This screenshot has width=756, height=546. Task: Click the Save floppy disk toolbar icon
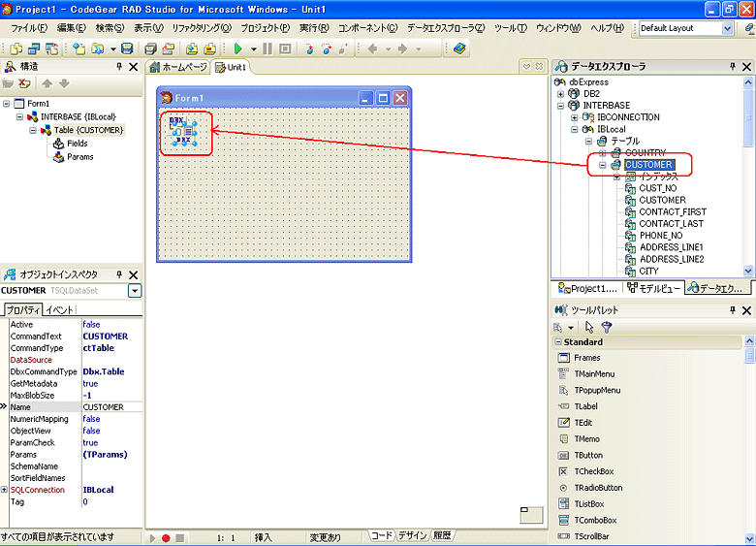(127, 48)
